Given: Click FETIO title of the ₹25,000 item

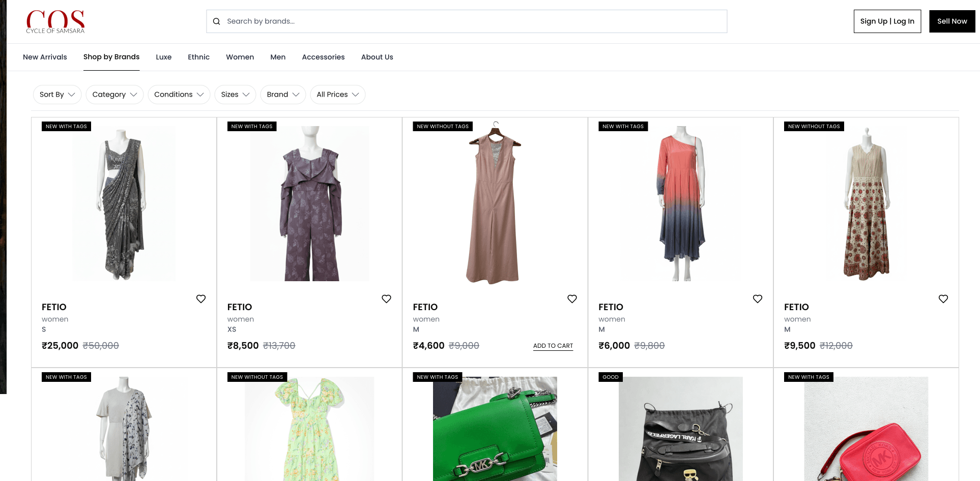Looking at the screenshot, I should pyautogui.click(x=54, y=307).
